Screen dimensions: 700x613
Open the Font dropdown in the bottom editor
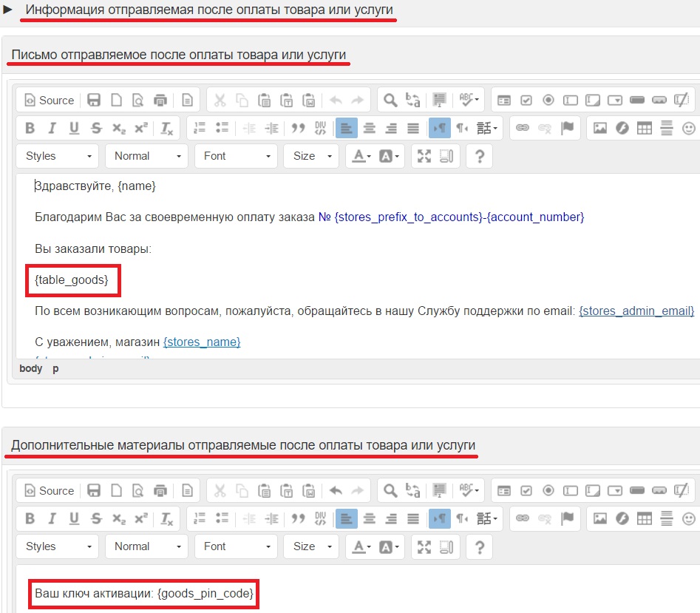236,546
